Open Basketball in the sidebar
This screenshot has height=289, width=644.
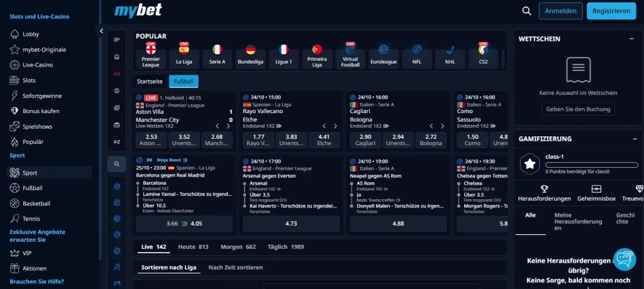click(x=36, y=203)
